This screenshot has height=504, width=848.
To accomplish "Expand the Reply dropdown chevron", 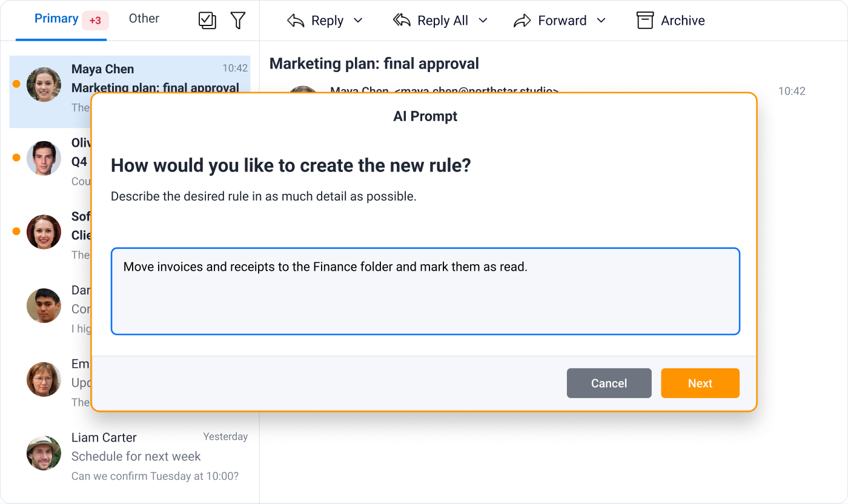I will click(358, 21).
